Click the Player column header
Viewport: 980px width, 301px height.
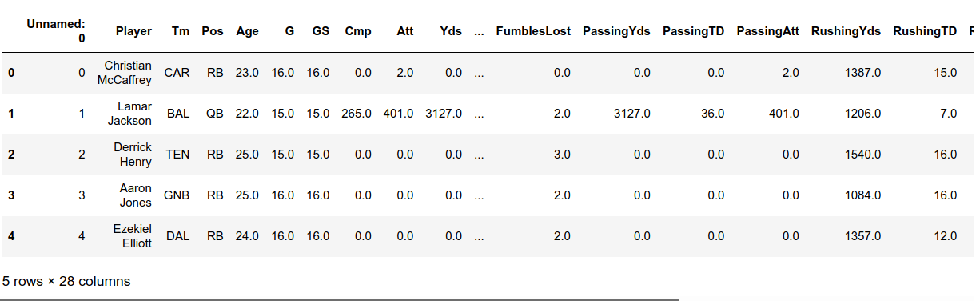pyautogui.click(x=133, y=31)
